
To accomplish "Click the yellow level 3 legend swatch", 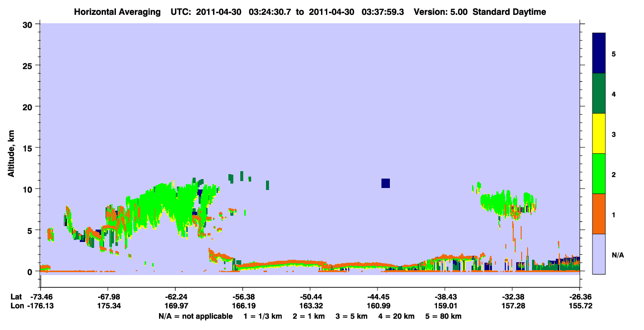I will pos(599,134).
